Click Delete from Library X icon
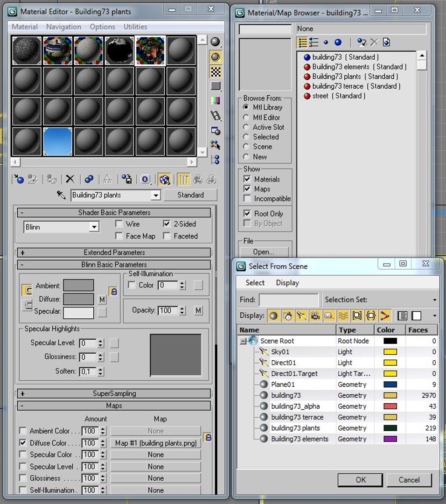This screenshot has height=504, width=446. click(x=374, y=42)
